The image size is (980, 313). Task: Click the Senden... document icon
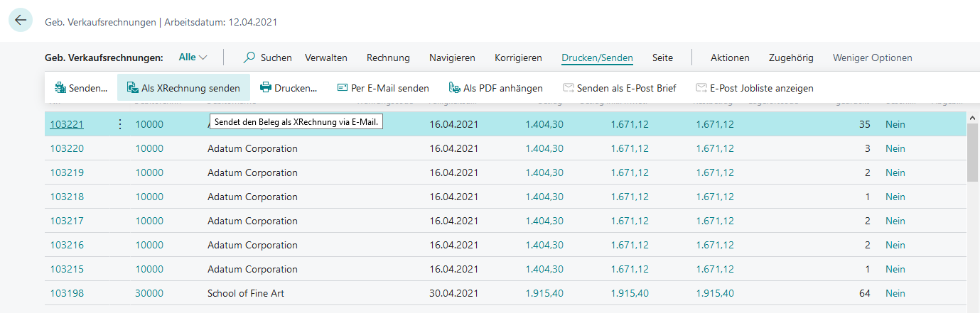pyautogui.click(x=60, y=88)
